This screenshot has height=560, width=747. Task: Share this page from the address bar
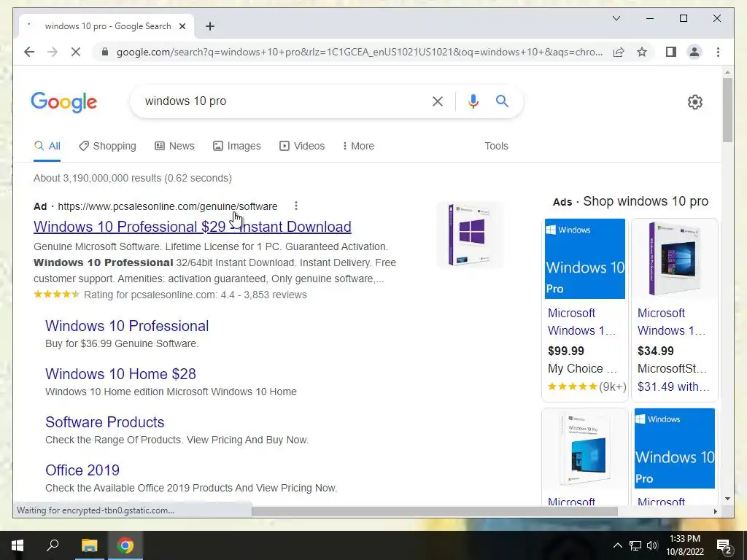pos(619,52)
